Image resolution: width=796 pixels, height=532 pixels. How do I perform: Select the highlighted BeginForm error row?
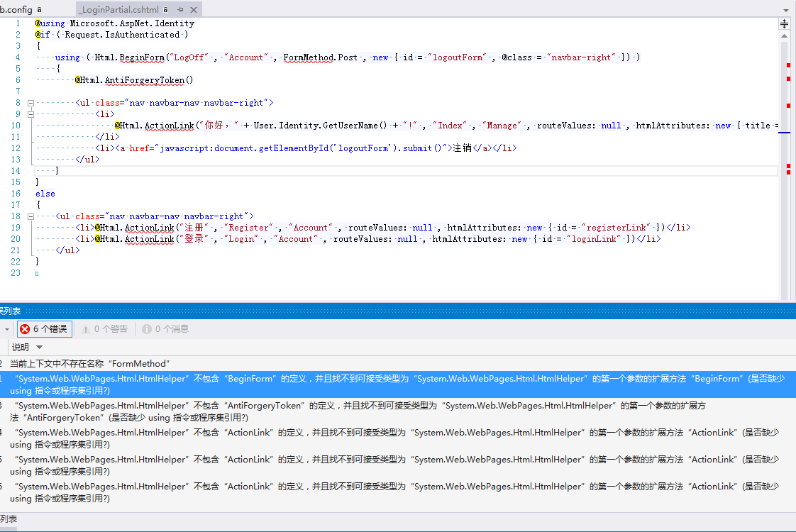pos(398,384)
